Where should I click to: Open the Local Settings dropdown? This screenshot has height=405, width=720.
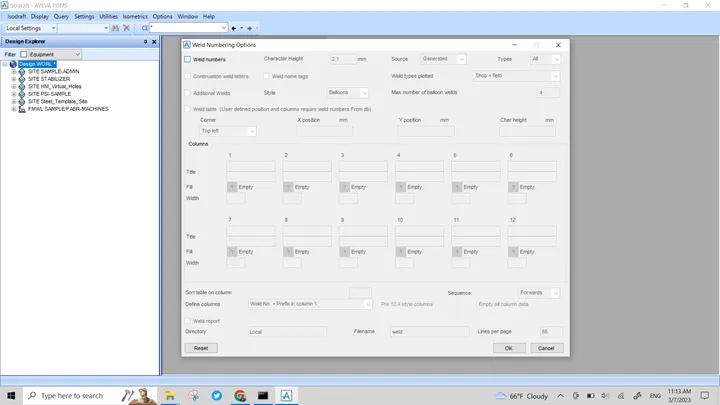(x=30, y=28)
